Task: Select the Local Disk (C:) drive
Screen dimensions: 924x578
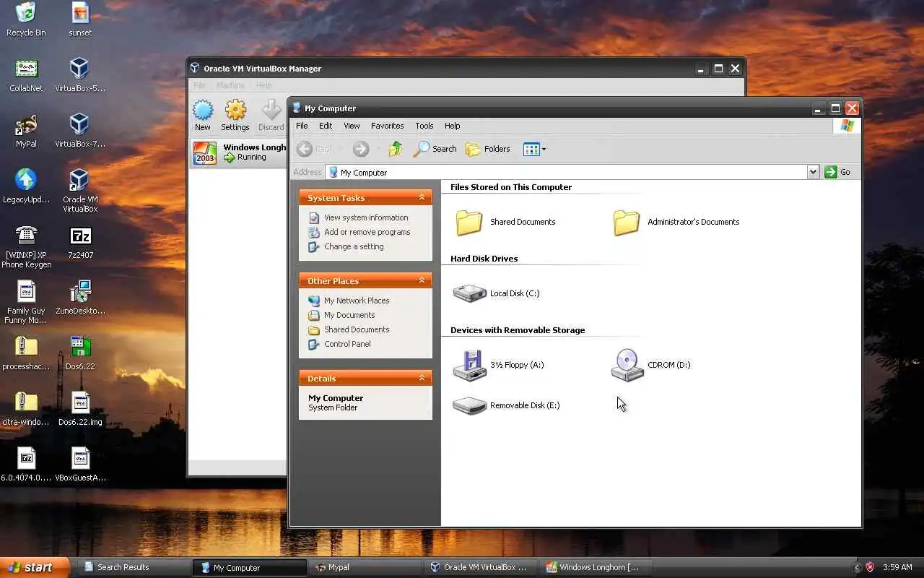Action: [496, 293]
